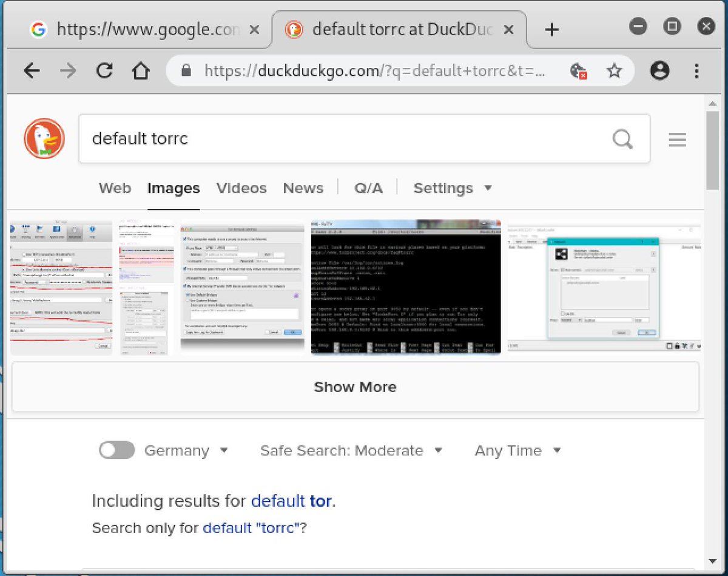Image resolution: width=728 pixels, height=576 pixels.
Task: Open the black terminal screenshot thumbnail
Action: tap(406, 288)
